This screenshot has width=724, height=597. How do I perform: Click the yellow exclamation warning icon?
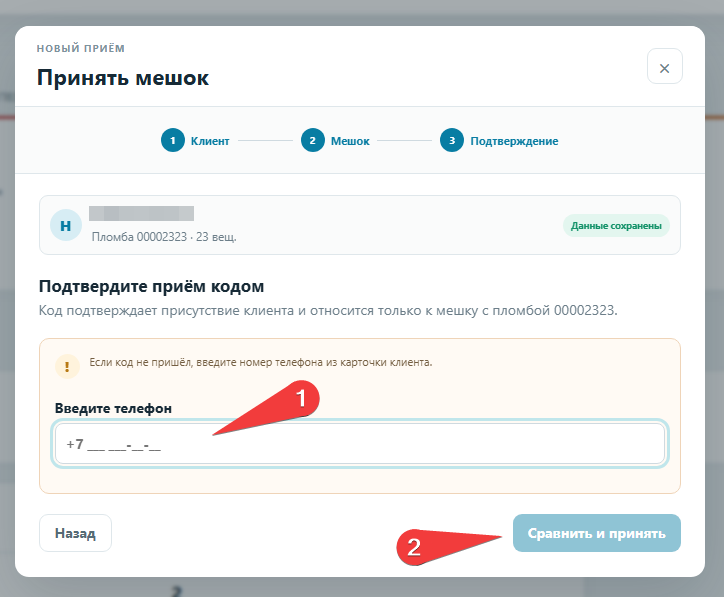(x=67, y=367)
